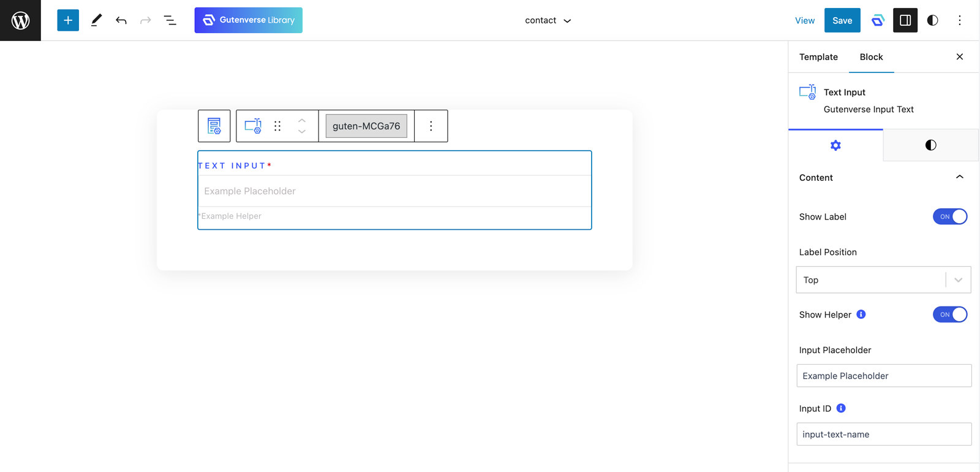This screenshot has height=472, width=980.
Task: Open the editor Options three-dot menu
Action: 960,20
